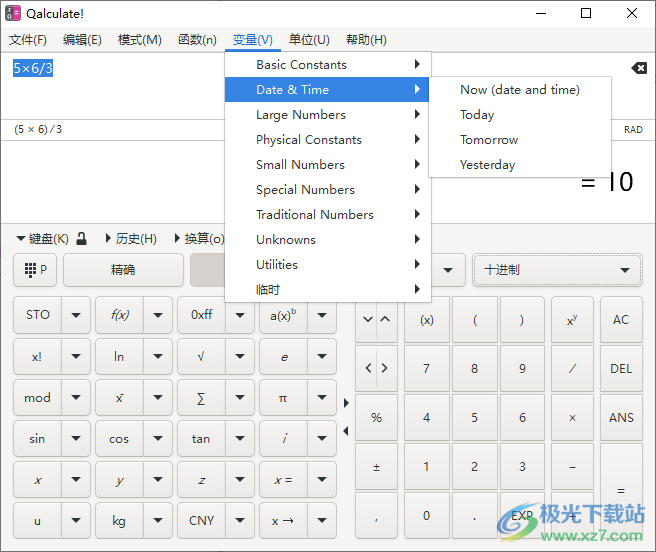Open the 十进制 number base dropdown
This screenshot has width=656, height=552.
coord(557,270)
